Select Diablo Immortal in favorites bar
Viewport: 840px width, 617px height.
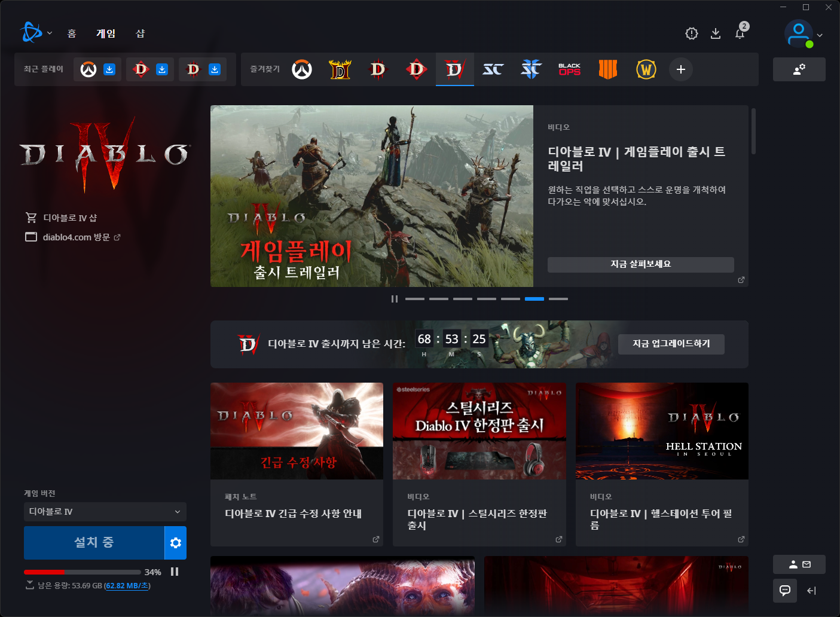coord(378,69)
